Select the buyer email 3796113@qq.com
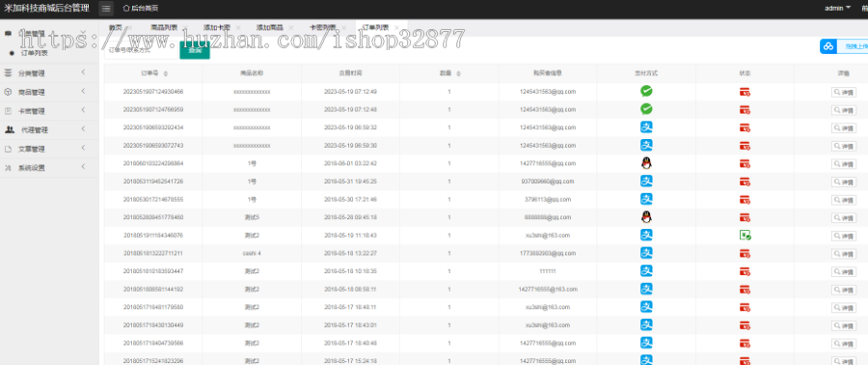868x365 pixels. click(548, 199)
